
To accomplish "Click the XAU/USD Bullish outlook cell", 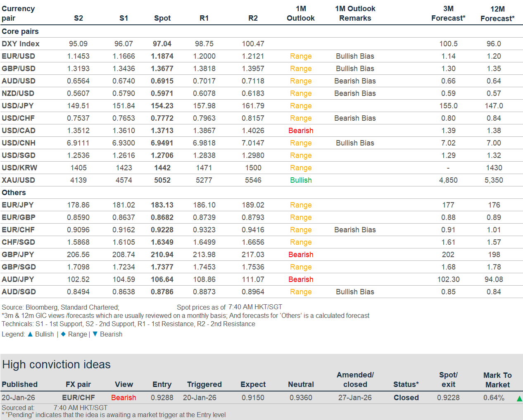I will (x=300, y=180).
